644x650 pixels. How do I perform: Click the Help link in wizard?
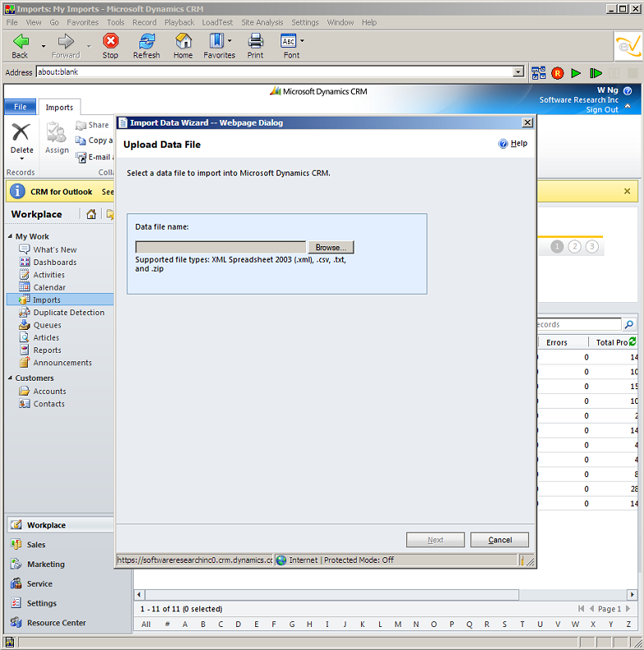pos(518,144)
